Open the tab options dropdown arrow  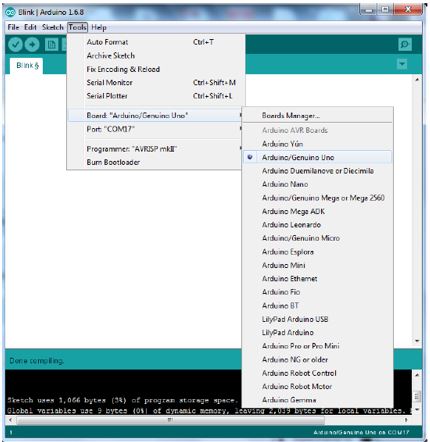(402, 64)
